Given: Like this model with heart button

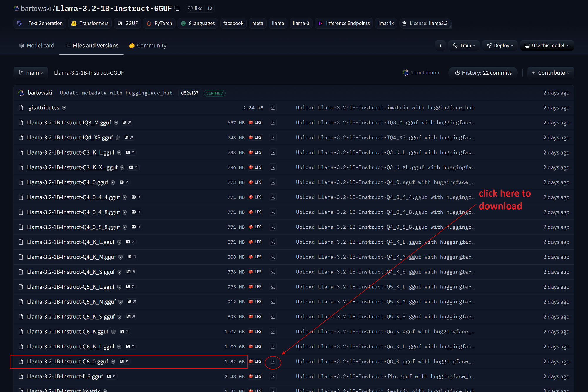Looking at the screenshot, I should 195,9.
